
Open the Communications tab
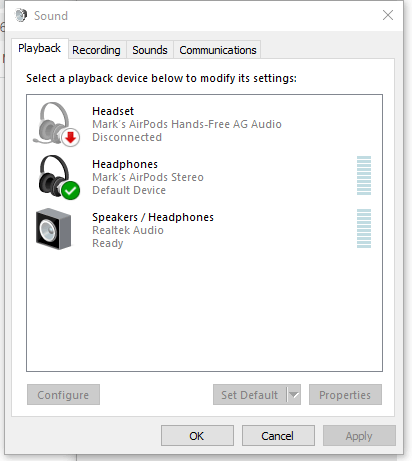(218, 50)
